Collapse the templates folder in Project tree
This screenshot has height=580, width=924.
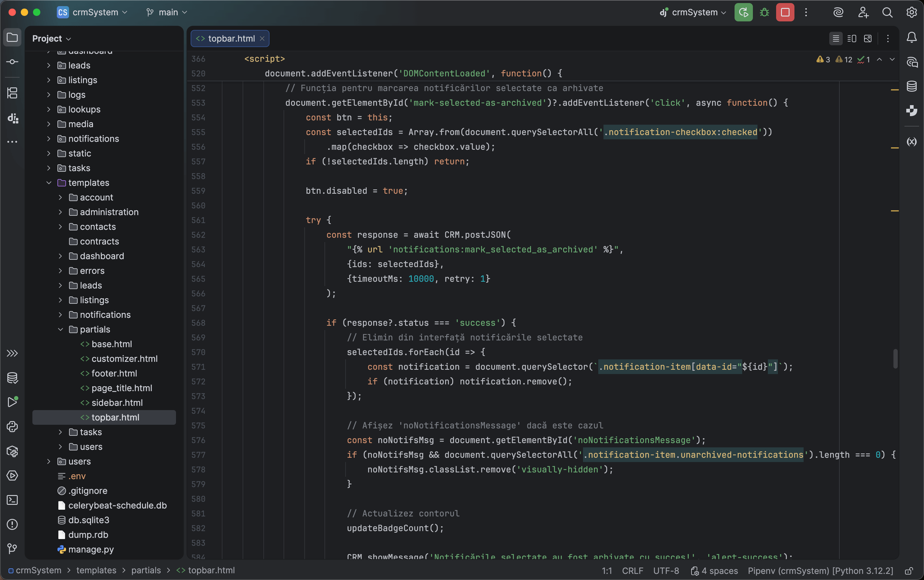coord(49,183)
